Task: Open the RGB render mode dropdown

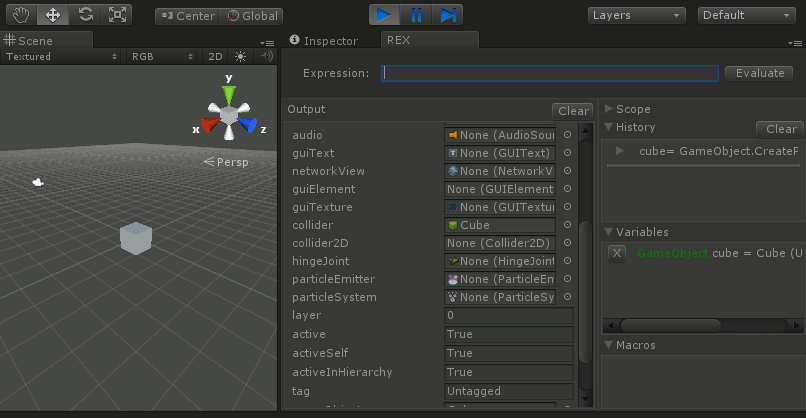Action: coord(162,57)
